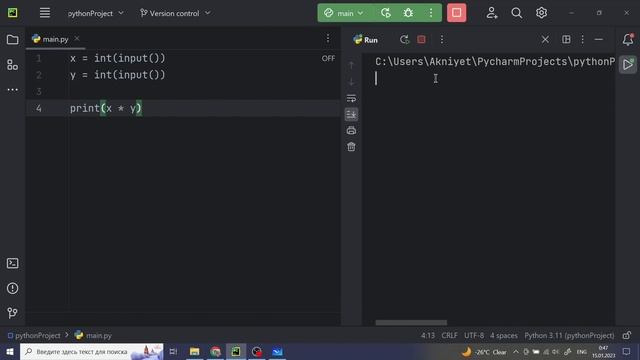Change 4 spaces indent setting

(504, 336)
